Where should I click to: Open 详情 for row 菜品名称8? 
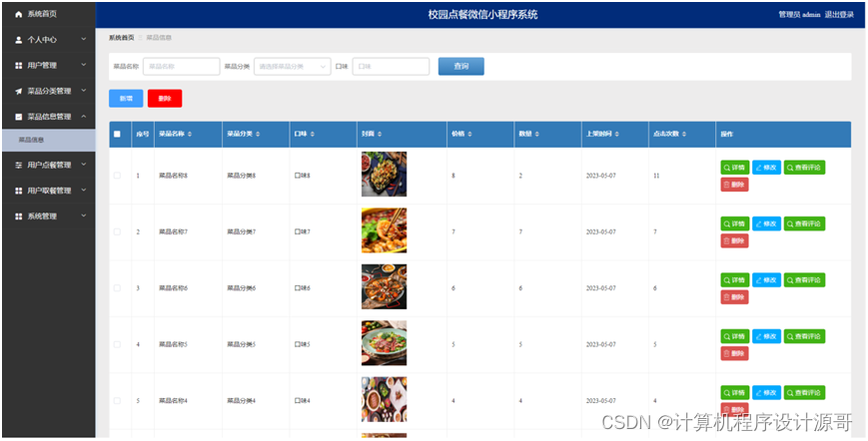[x=734, y=168]
